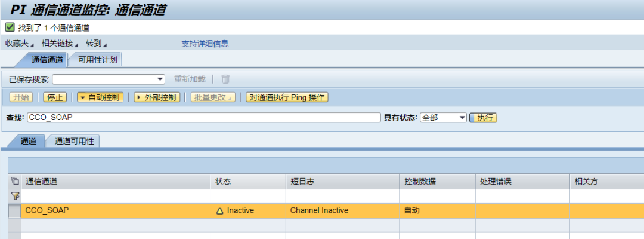Click the 对通道执行 Ping 操作 button
This screenshot has width=644, height=239.
(x=287, y=97)
